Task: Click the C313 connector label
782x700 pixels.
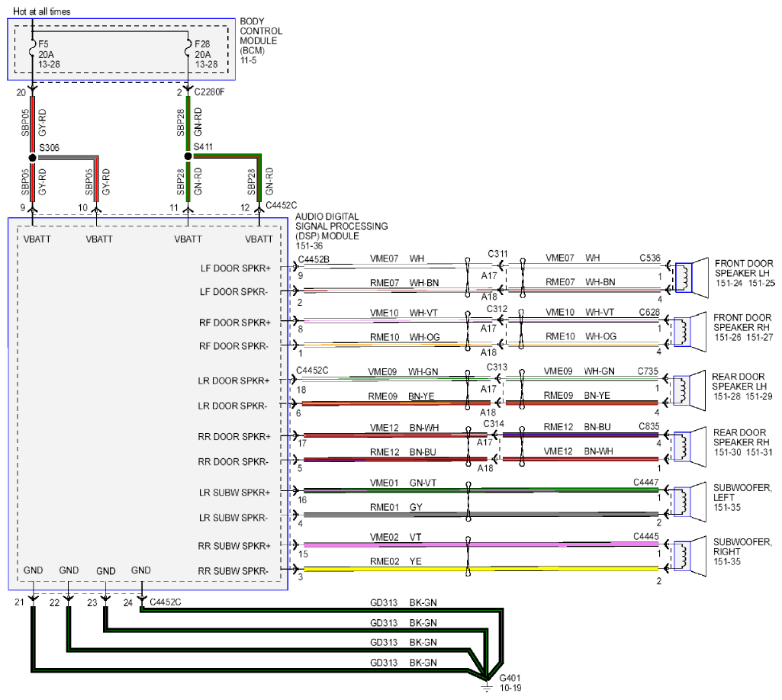Action: [x=497, y=367]
